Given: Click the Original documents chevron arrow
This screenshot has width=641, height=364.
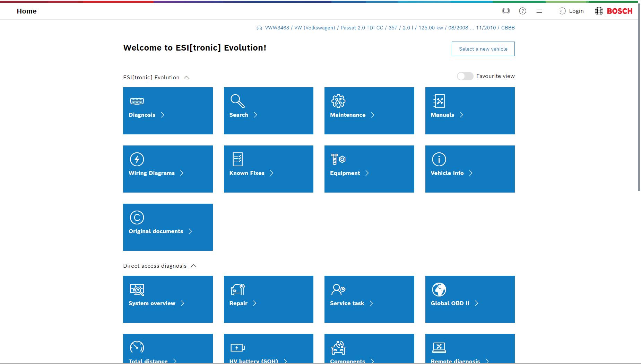Looking at the screenshot, I should coord(190,231).
